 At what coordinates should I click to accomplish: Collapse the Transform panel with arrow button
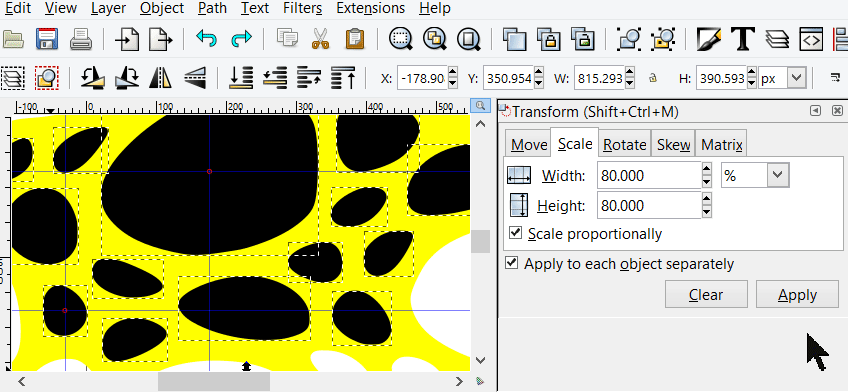point(815,111)
